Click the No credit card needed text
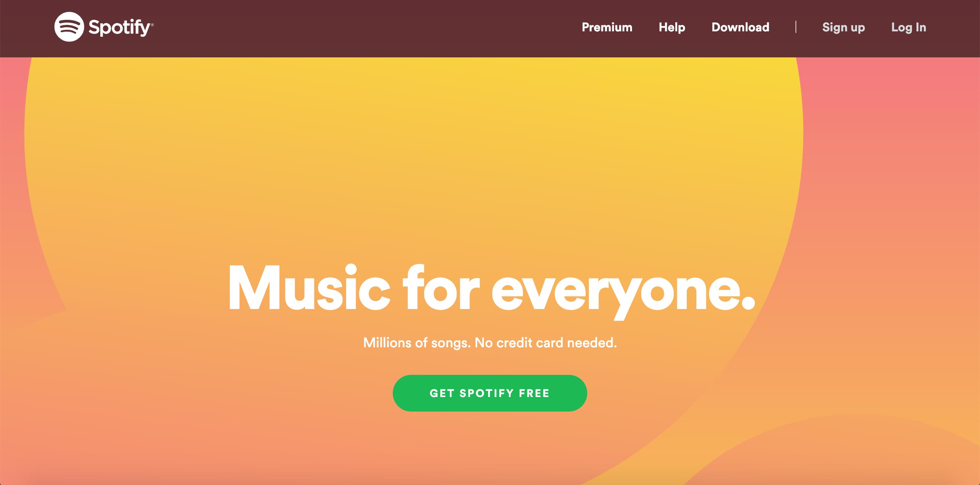This screenshot has height=485, width=980. (546, 343)
